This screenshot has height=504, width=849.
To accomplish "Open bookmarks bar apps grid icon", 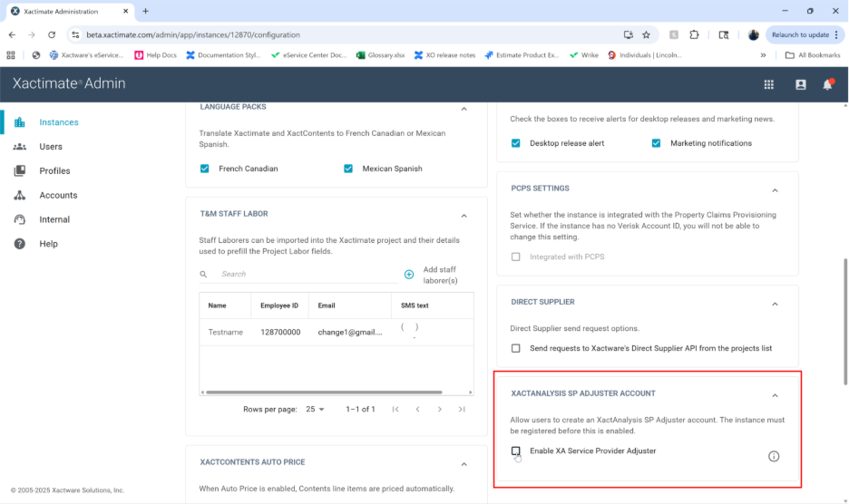I will [x=11, y=55].
